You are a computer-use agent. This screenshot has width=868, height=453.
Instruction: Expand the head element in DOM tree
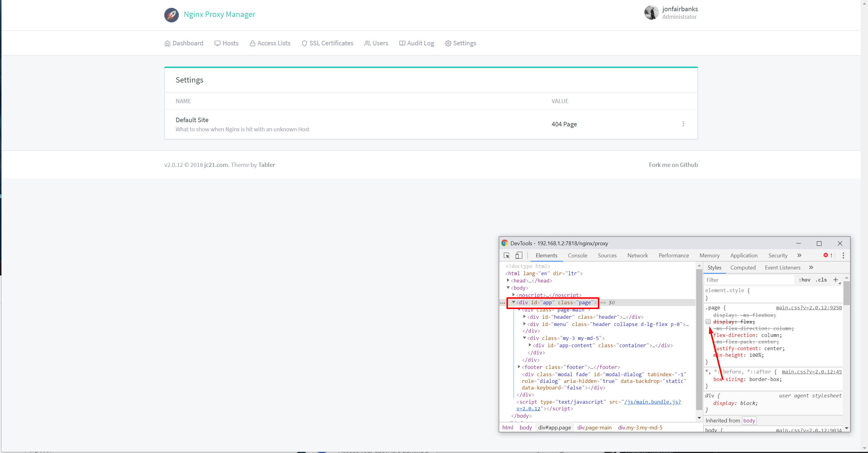[509, 280]
